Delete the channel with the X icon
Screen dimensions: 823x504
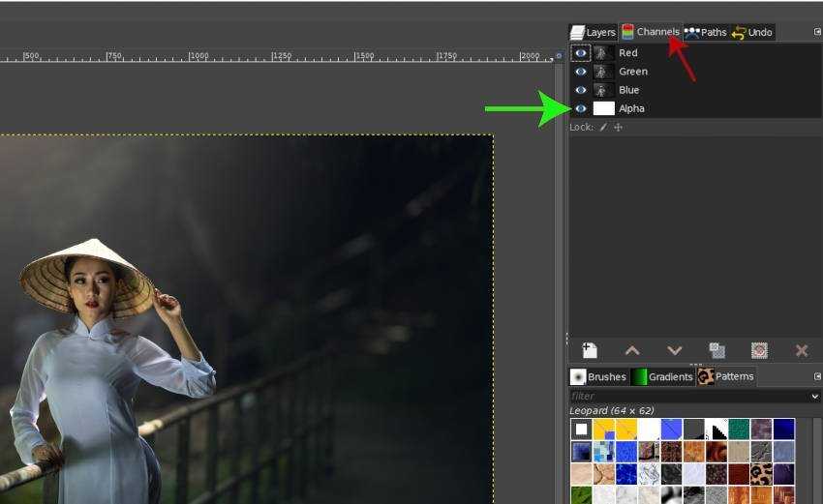point(802,350)
